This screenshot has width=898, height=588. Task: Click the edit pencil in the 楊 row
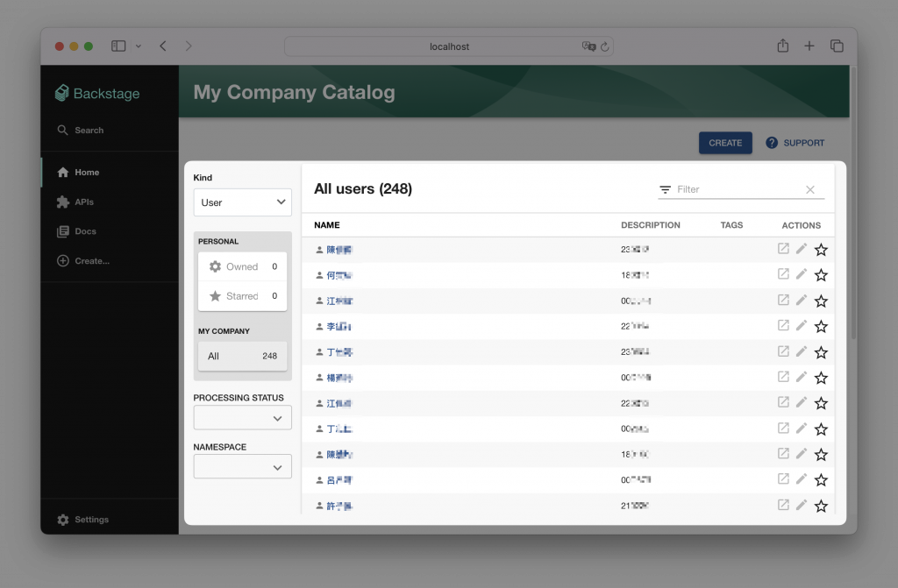tap(802, 376)
